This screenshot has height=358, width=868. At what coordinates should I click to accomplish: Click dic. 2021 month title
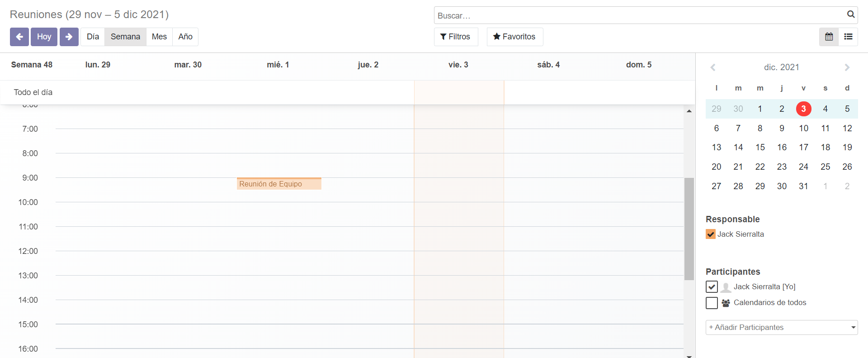point(782,67)
